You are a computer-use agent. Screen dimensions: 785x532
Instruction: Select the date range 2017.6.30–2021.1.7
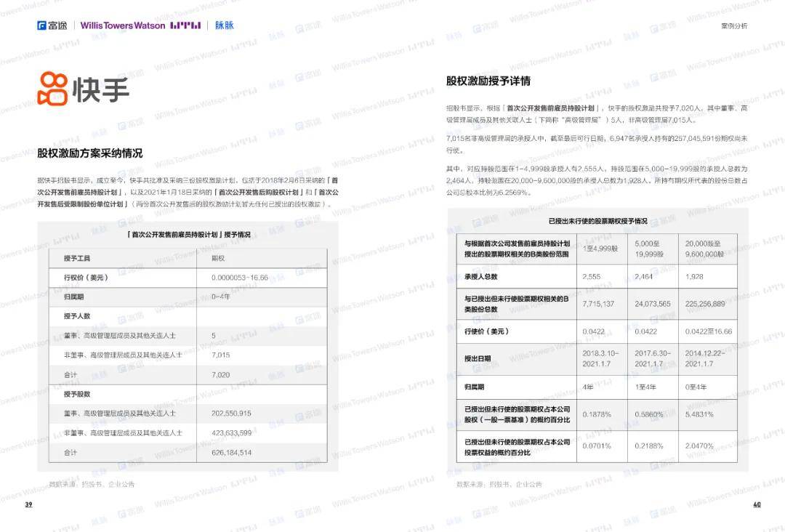point(653,359)
